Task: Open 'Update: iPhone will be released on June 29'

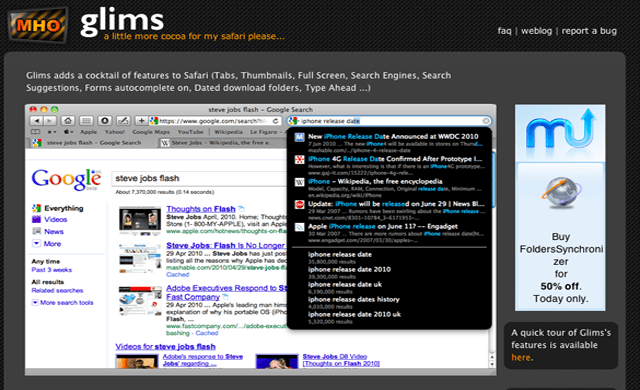Action: click(396, 204)
